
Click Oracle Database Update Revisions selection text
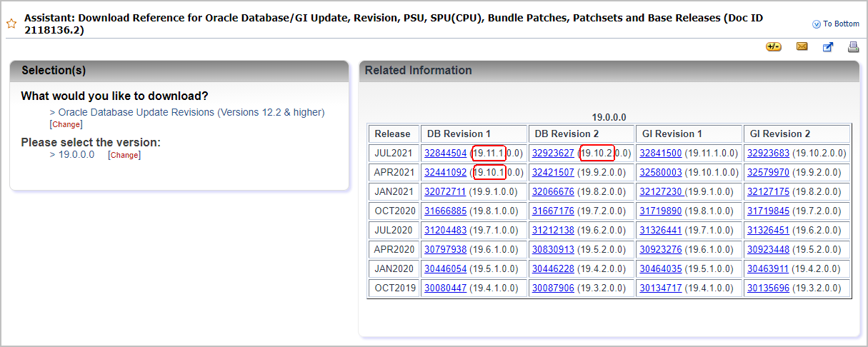coord(191,112)
